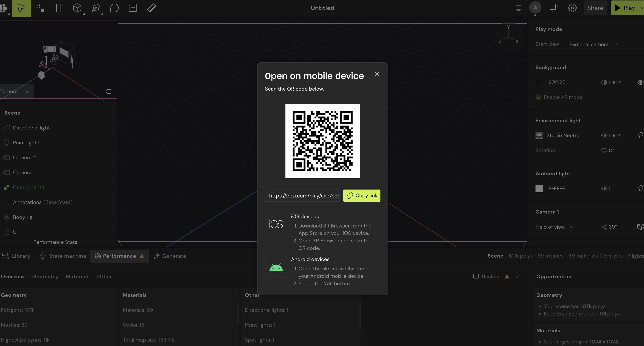Viewport: 644px width, 346px height.
Task: Select the frame grid tool
Action: (58, 8)
